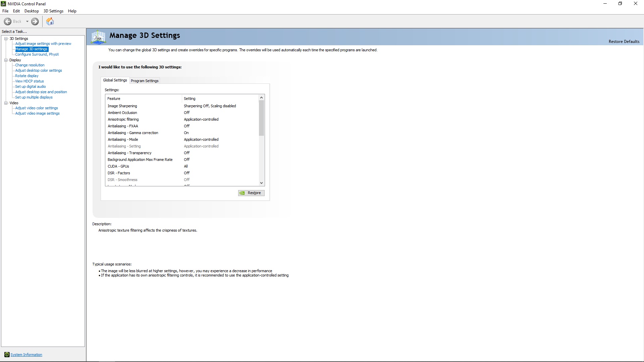Image resolution: width=644 pixels, height=362 pixels.
Task: Open the File menu
Action: [x=5, y=11]
